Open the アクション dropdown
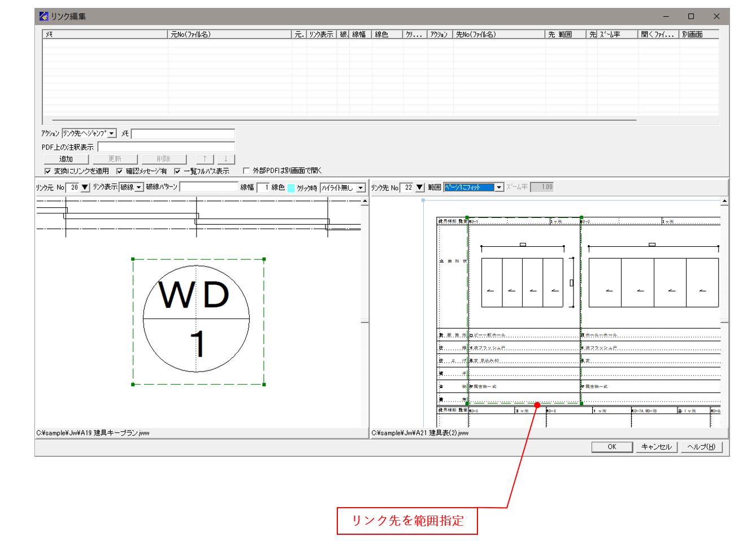Viewport: 756px width, 541px height. pos(112,134)
